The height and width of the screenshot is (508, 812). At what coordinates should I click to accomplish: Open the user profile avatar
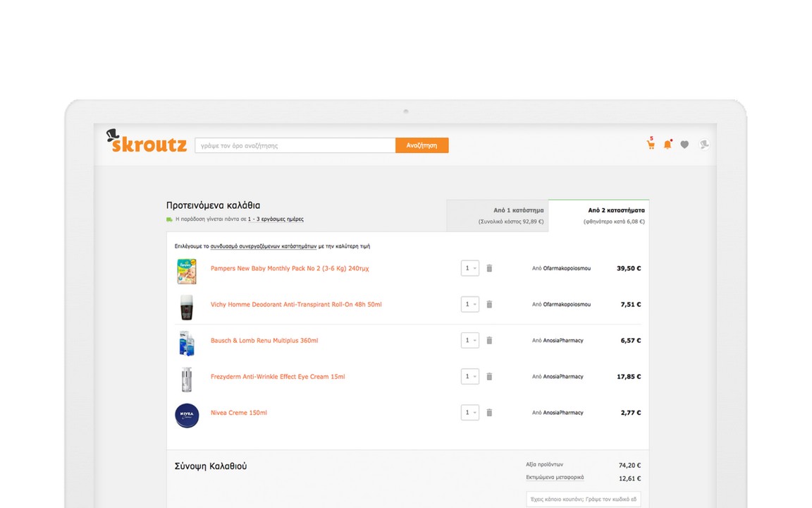(703, 145)
